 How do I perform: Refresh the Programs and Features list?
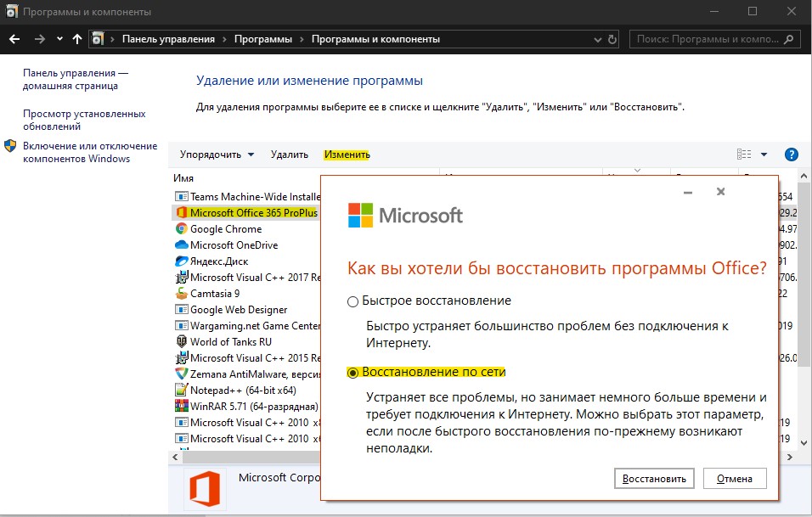tap(612, 39)
